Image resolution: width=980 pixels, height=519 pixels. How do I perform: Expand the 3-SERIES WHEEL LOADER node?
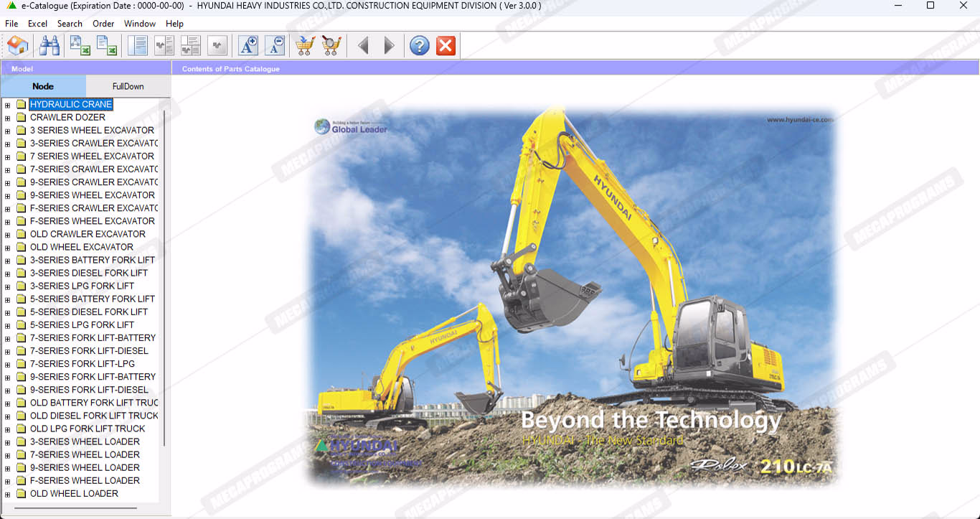(7, 442)
